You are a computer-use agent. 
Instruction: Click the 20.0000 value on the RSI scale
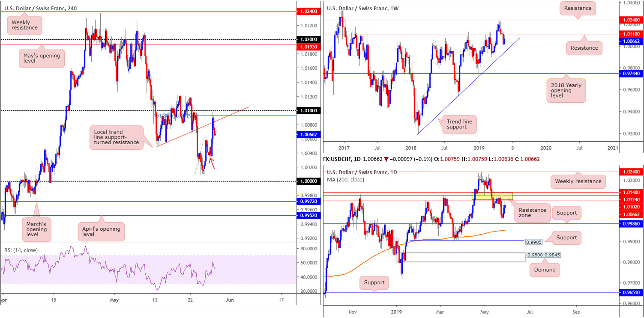point(309,291)
